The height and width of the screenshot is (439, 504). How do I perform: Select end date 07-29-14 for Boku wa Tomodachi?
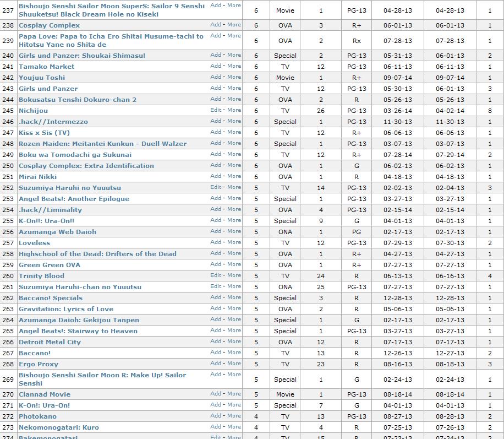(x=450, y=155)
